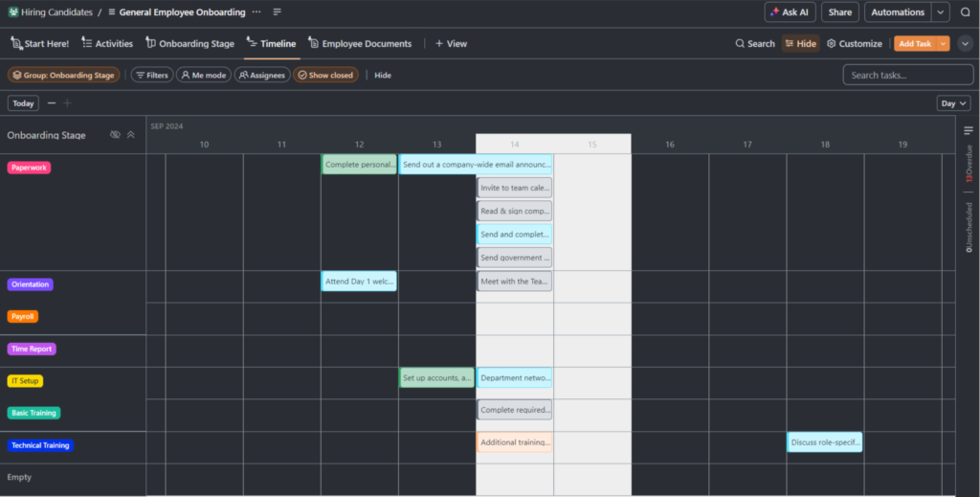Open Invite to team calendar task
980x497 pixels.
(x=514, y=188)
